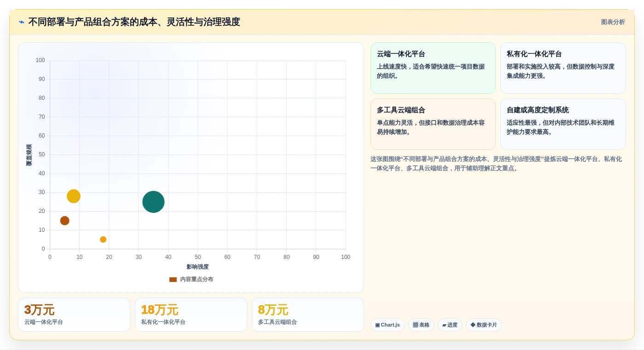Click the grid icon in 表格 chip
The height and width of the screenshot is (350, 644).
tap(415, 325)
